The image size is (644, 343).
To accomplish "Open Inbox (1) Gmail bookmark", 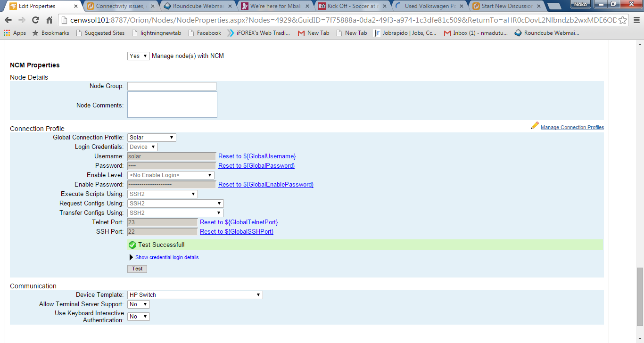I will coord(476,33).
